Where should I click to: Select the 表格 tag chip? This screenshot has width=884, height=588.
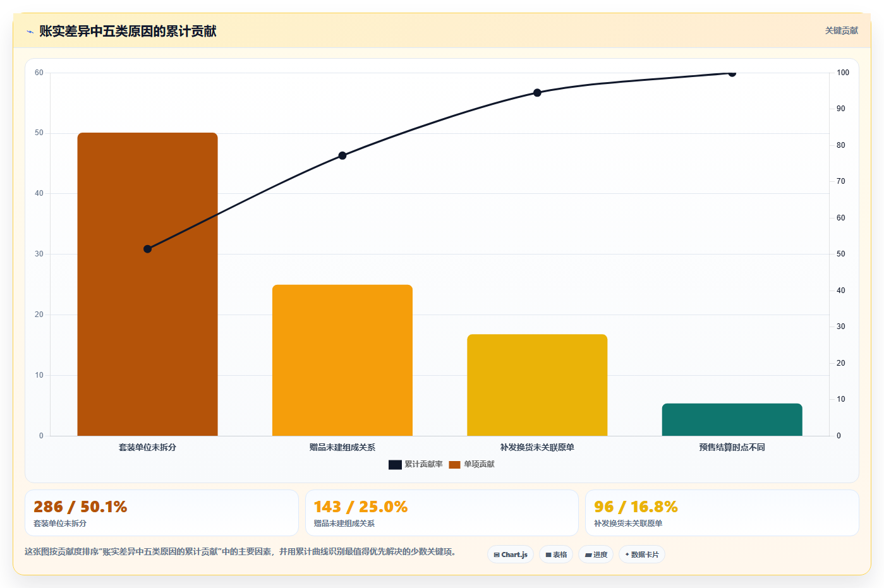556,555
